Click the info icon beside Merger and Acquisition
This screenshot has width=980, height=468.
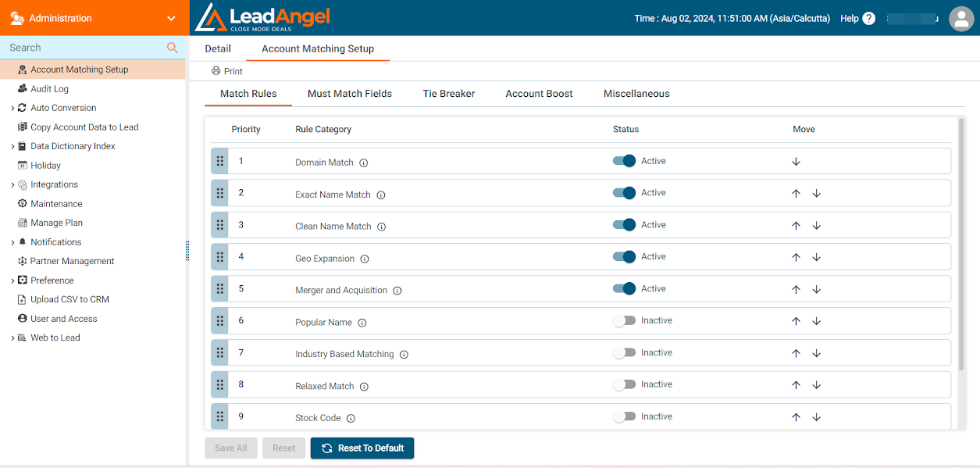click(397, 291)
